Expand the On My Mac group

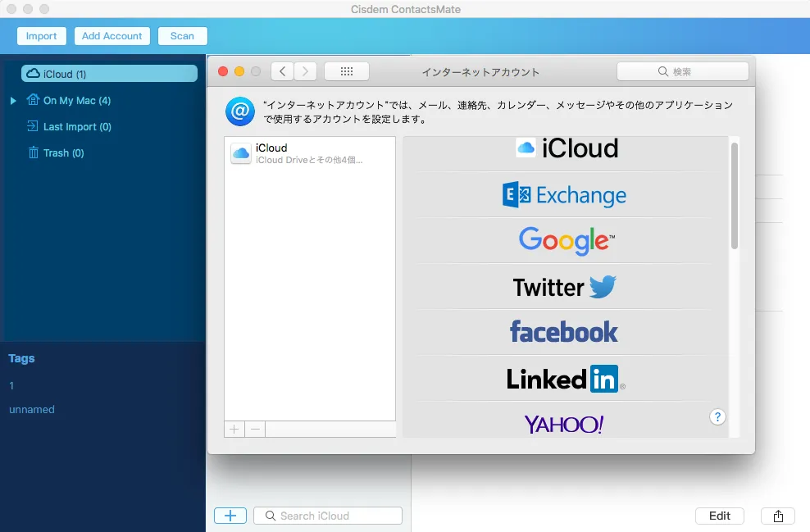point(13,101)
